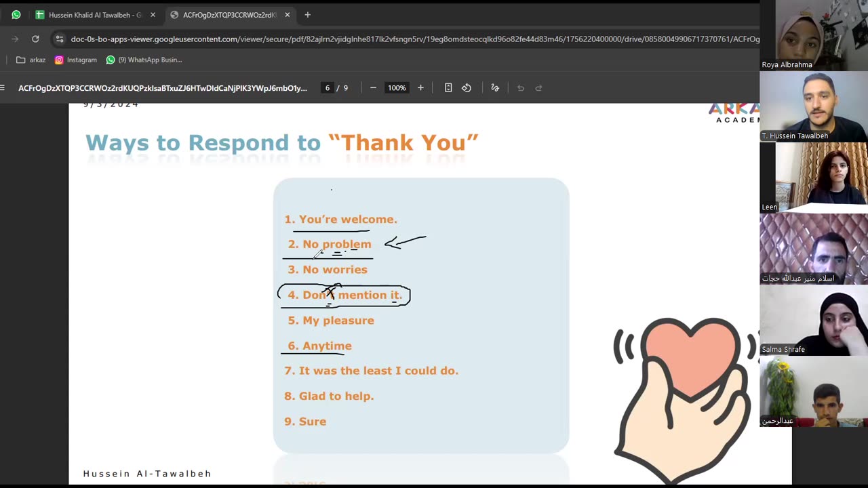
Task: Edit the 100% zoom level field
Action: click(x=397, y=88)
